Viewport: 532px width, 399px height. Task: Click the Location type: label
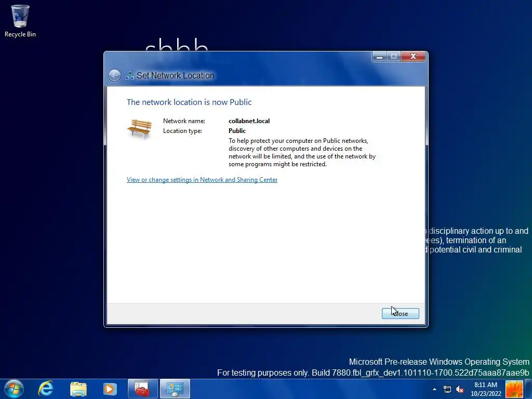[182, 130]
